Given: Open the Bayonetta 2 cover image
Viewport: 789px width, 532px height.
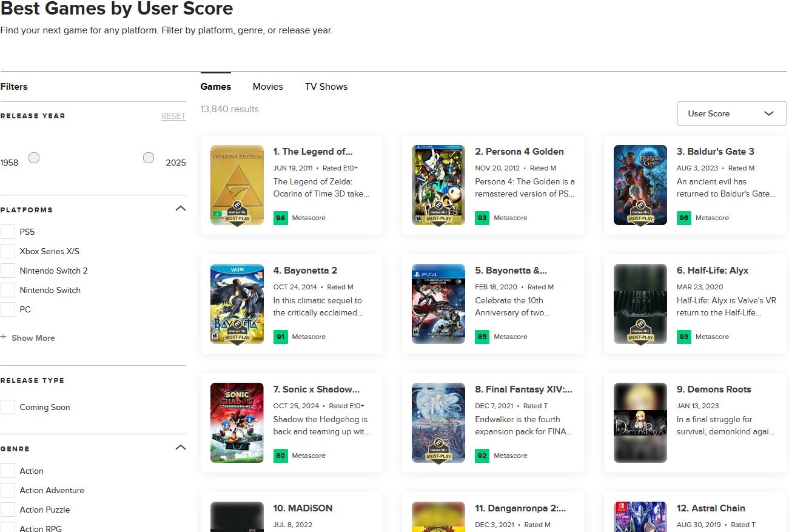Looking at the screenshot, I should coord(237,304).
